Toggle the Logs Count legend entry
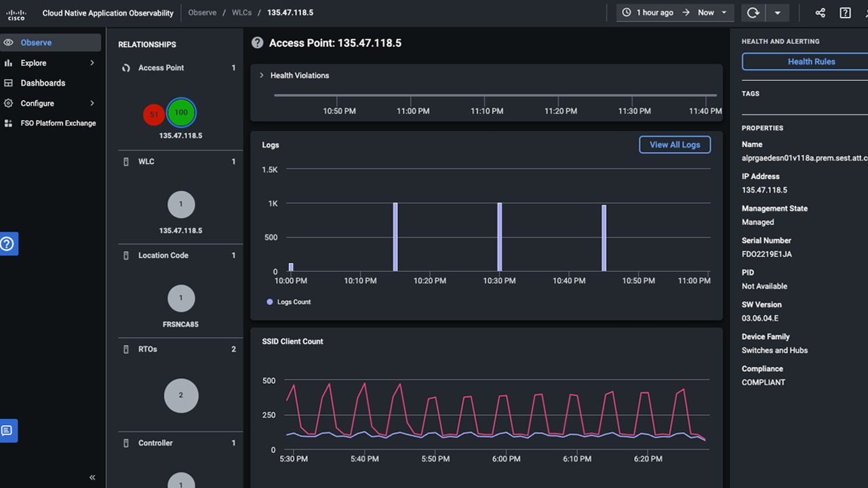868x488 pixels. [288, 302]
